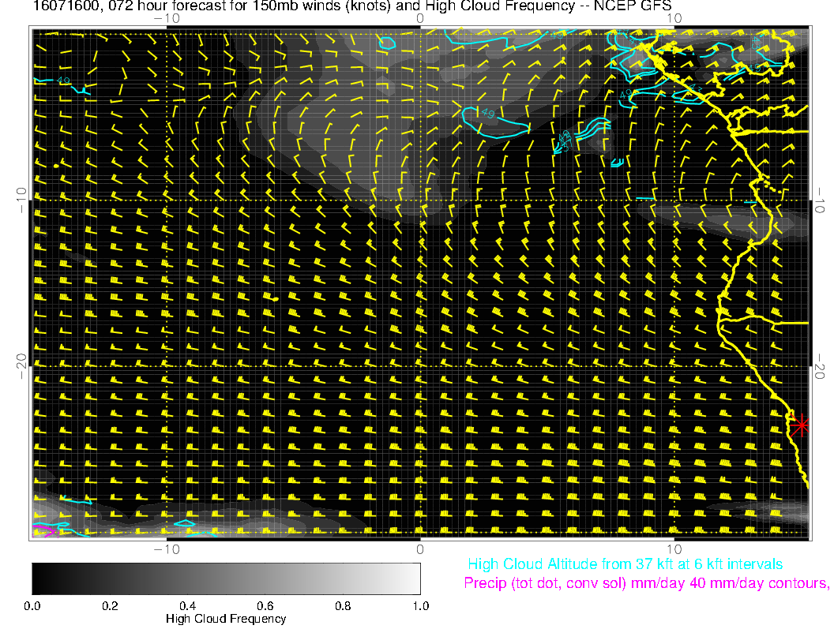Click the left axis '-10' latitude label
Screen dimensions: 834x644
pyautogui.click(x=21, y=200)
